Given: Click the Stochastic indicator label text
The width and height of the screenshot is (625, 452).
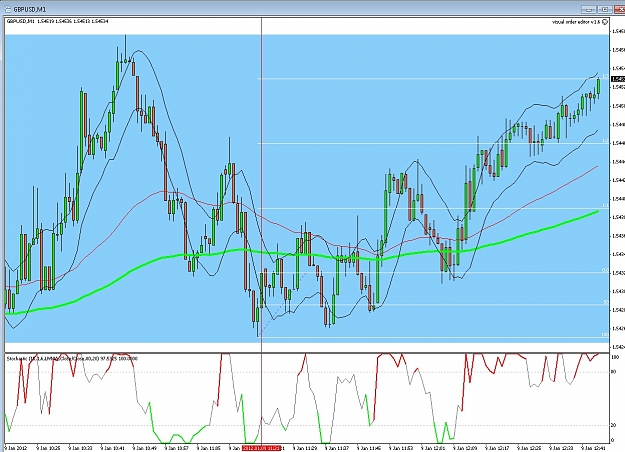Looking at the screenshot, I should point(72,358).
